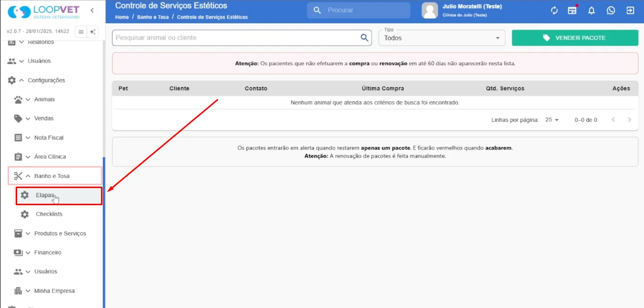Click the VENDER PACOTE button
Viewport: 644px width, 308px height.
(x=575, y=38)
